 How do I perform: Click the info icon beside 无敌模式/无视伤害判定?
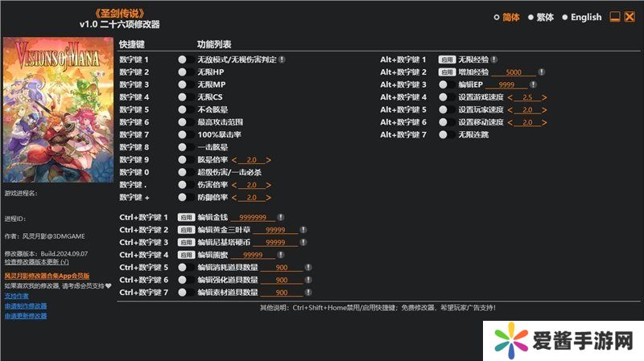283,60
